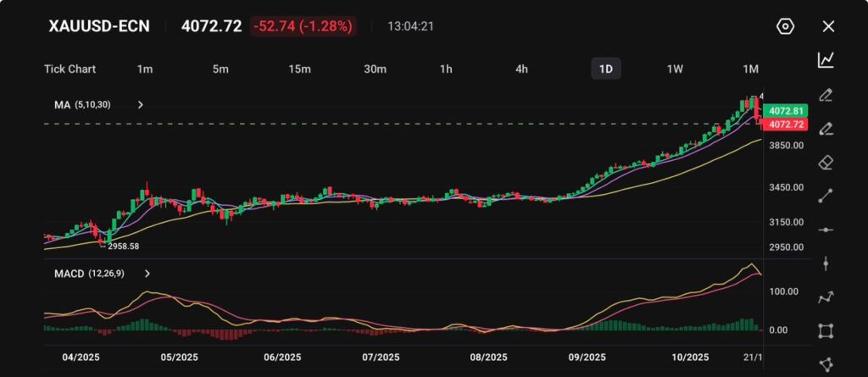Select the lower highlighted pencil tool

point(826,128)
